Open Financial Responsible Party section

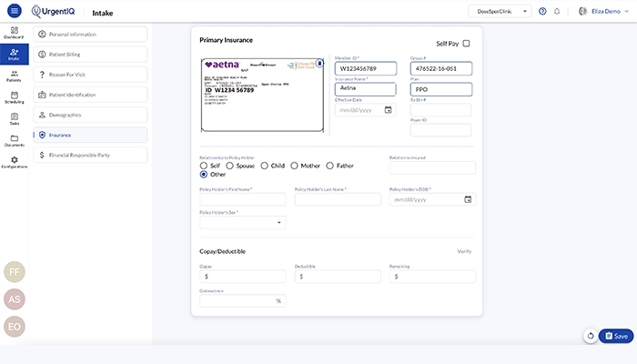[90, 155]
